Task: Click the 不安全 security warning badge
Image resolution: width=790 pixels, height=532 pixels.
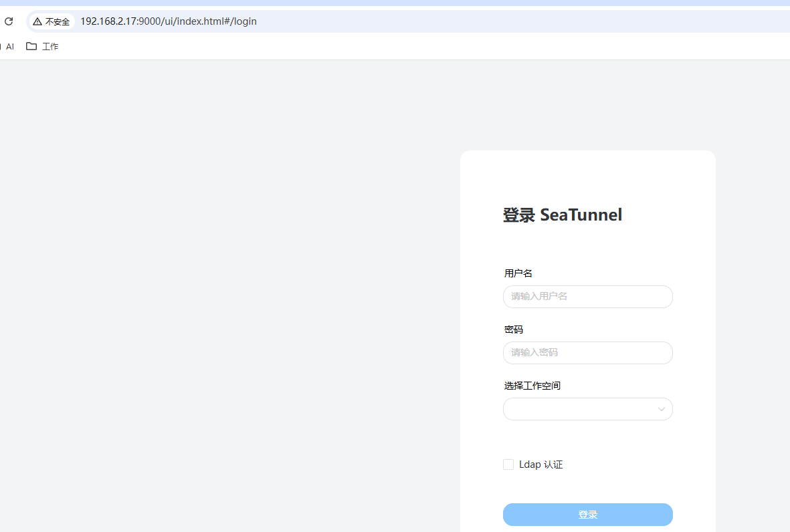Action: tap(51, 21)
